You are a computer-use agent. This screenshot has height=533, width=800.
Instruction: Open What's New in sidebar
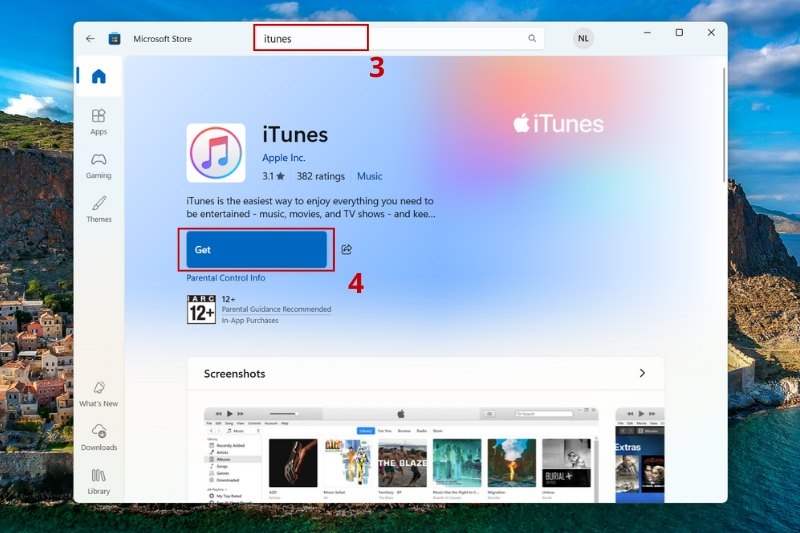[x=98, y=394]
